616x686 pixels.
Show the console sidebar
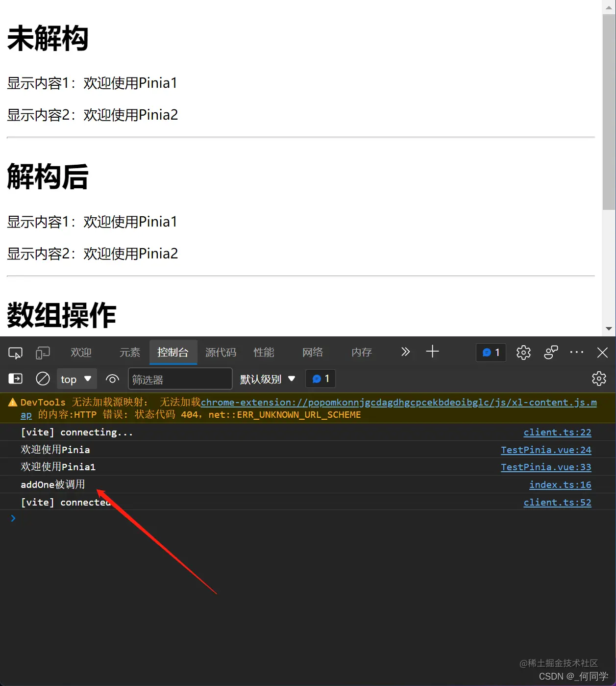15,379
